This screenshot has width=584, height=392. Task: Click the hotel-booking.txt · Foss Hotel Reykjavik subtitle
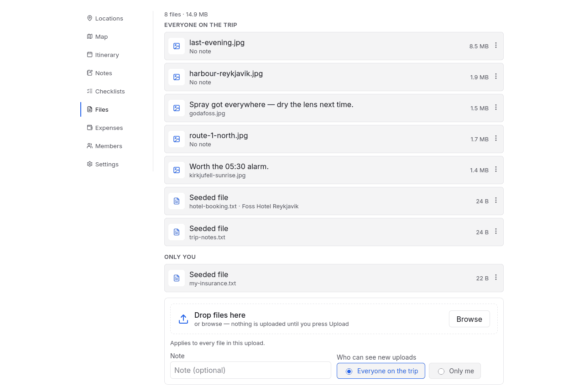pyautogui.click(x=244, y=206)
